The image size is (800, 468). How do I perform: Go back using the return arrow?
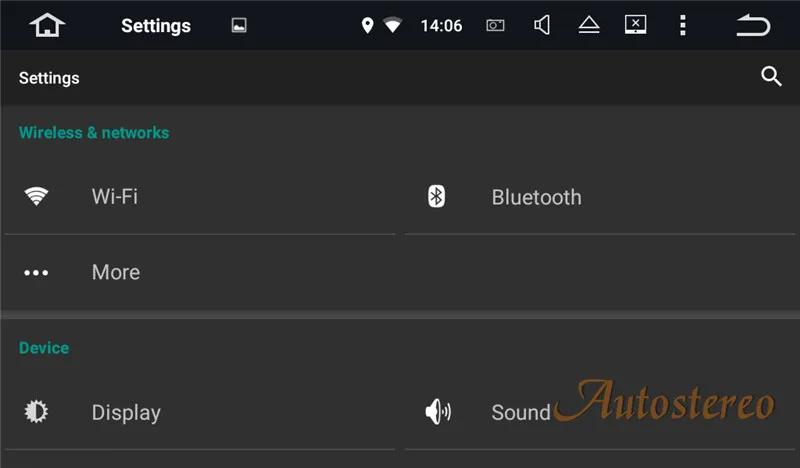click(753, 25)
